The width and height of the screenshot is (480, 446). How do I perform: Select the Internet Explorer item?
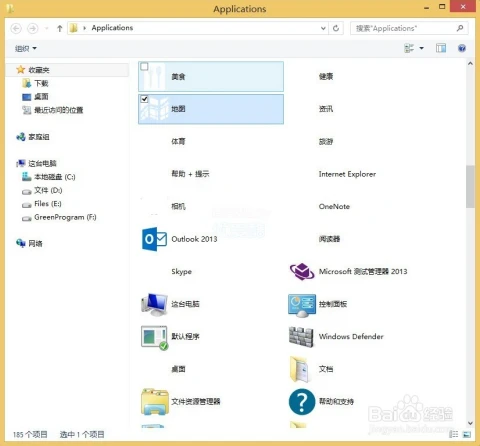(347, 174)
